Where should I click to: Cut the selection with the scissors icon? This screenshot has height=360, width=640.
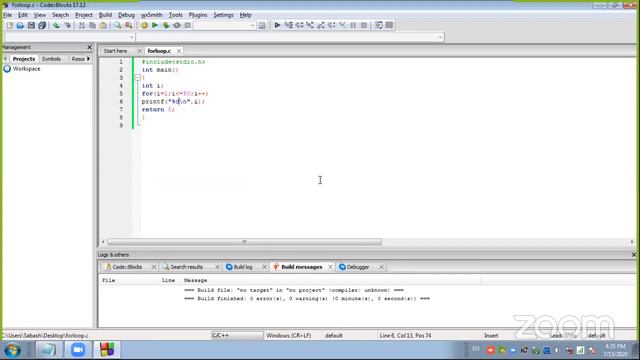pyautogui.click(x=82, y=25)
